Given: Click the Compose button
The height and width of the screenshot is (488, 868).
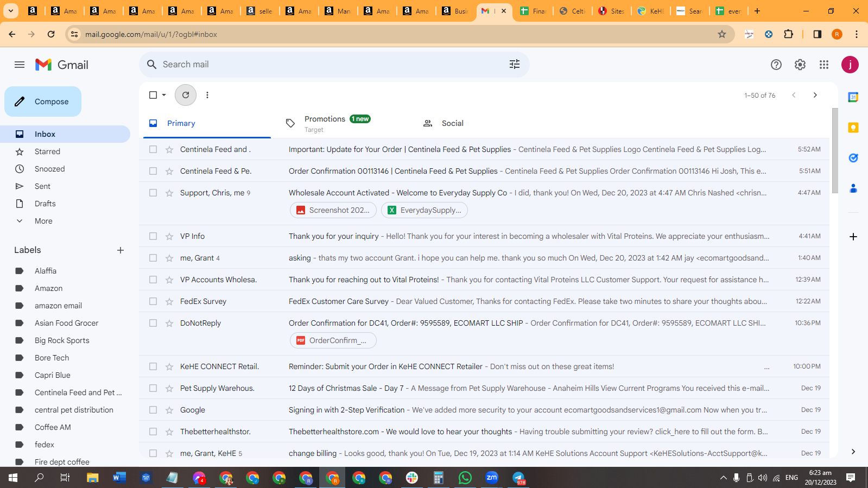Looking at the screenshot, I should click(x=43, y=102).
